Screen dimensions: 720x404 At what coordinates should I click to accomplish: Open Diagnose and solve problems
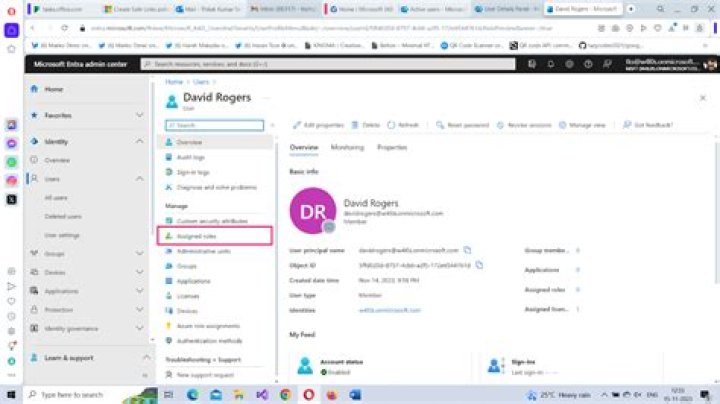216,187
